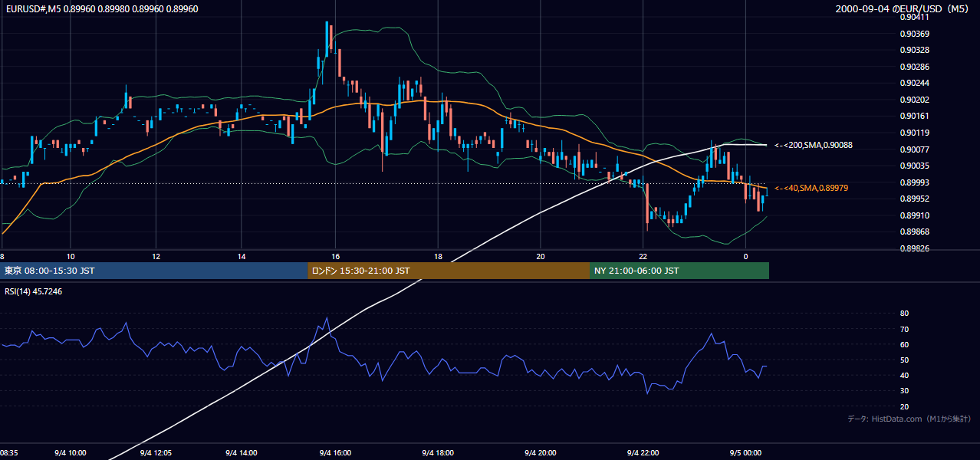The height and width of the screenshot is (460, 980).
Task: Click the 9/5 00:00 time axis label
Action: click(x=744, y=452)
